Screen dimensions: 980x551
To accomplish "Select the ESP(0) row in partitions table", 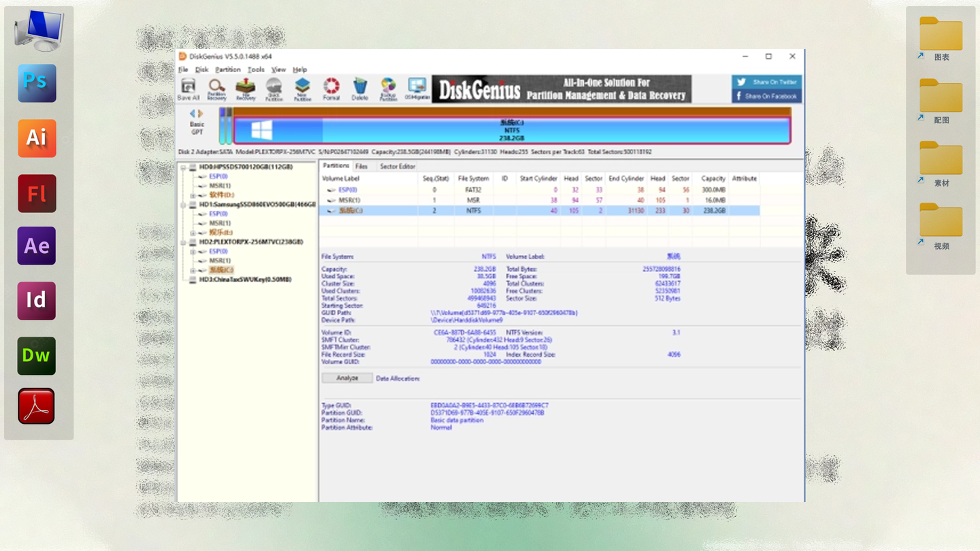I will tap(540, 190).
